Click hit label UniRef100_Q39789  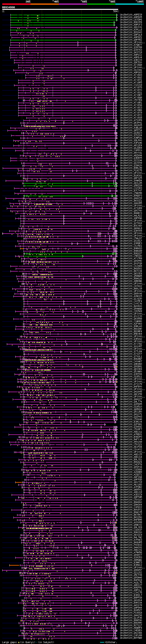coord(131,48)
